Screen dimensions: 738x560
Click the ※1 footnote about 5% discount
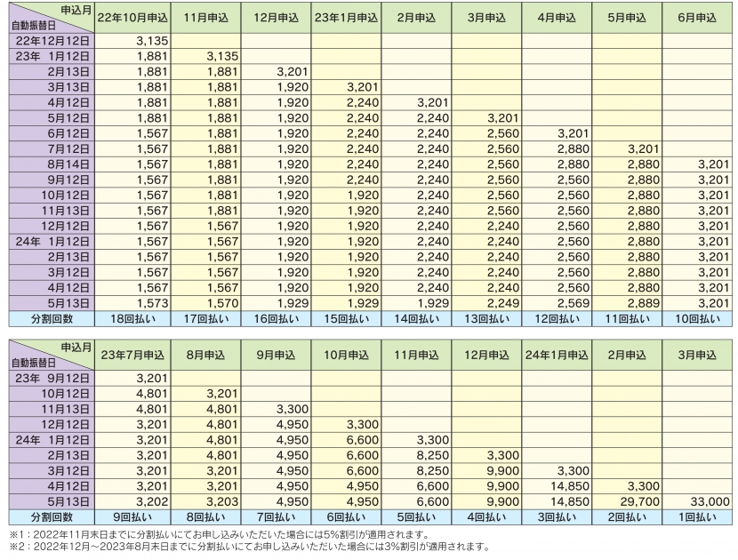pos(220,535)
